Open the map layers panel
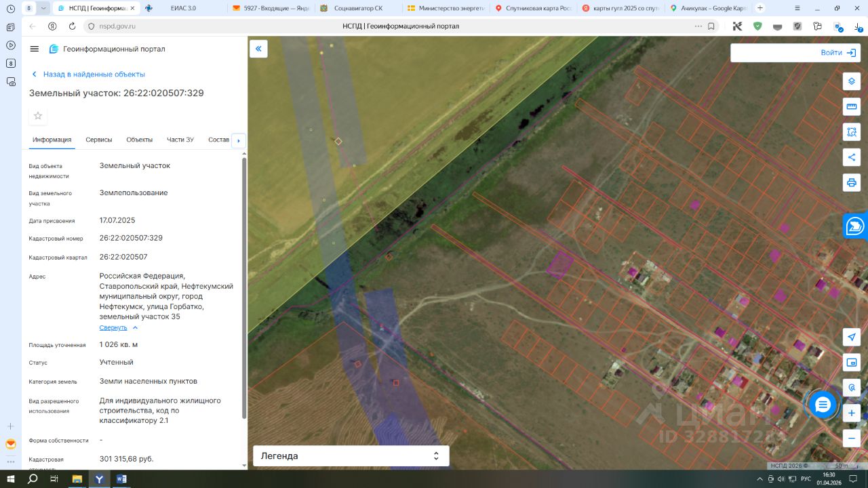Viewport: 868px width, 488px height. 852,81
